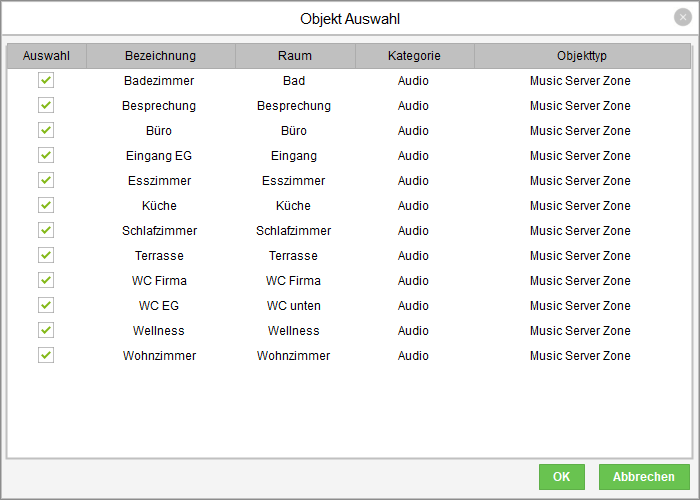Uncheck the Badezimmer selection checkbox
Screen dimensions: 700x500
pos(46,81)
